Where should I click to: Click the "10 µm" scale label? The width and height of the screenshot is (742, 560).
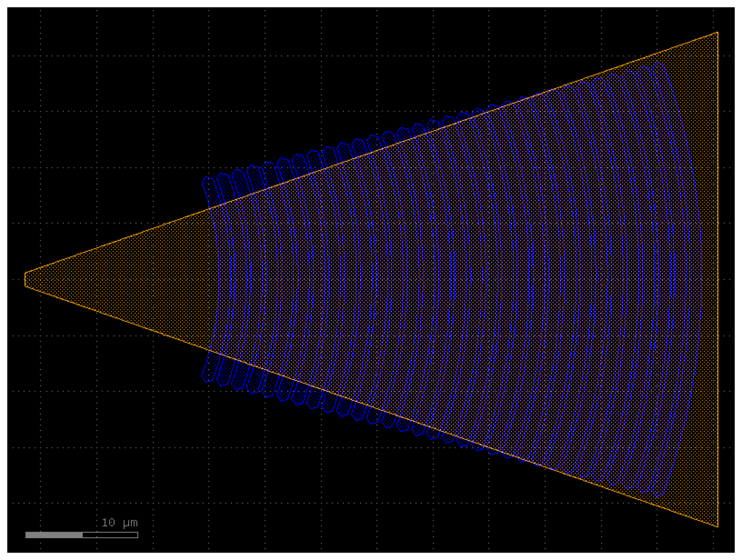tap(119, 523)
